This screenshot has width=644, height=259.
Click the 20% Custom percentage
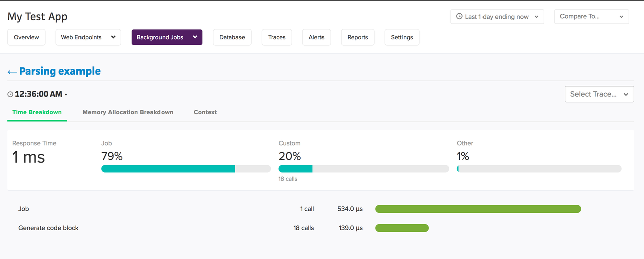pos(290,156)
